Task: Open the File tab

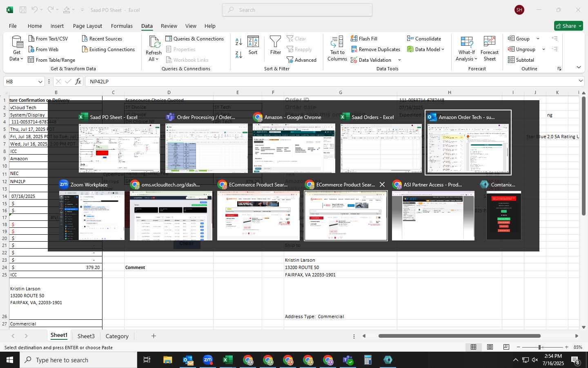Action: pos(13,26)
